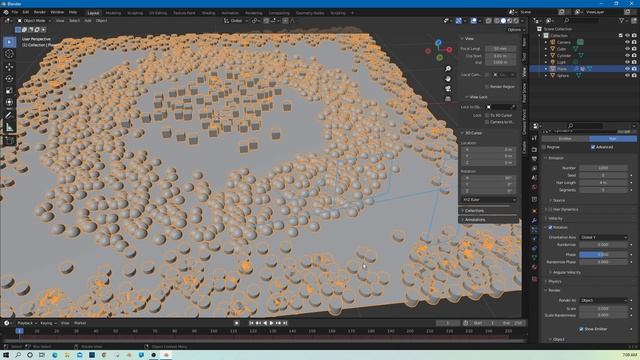Select the Add Cube tool
This screenshot has width=640, height=360.
point(9,141)
